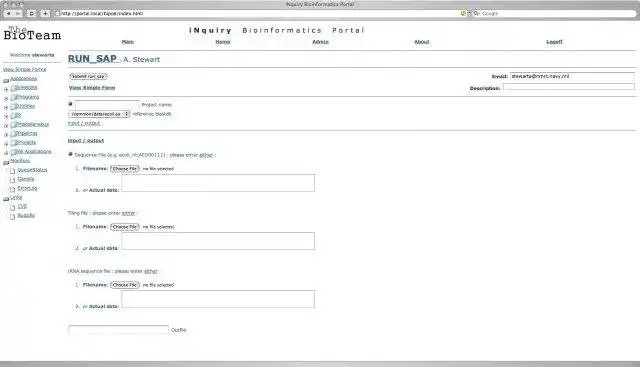The width and height of the screenshot is (640, 367).
Task: Click the Applications folder icon in sidebar
Action: point(6,80)
